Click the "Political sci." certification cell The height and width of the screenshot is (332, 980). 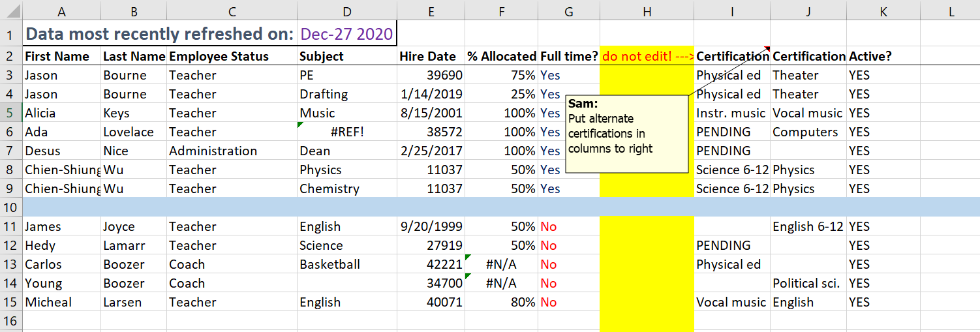click(808, 283)
